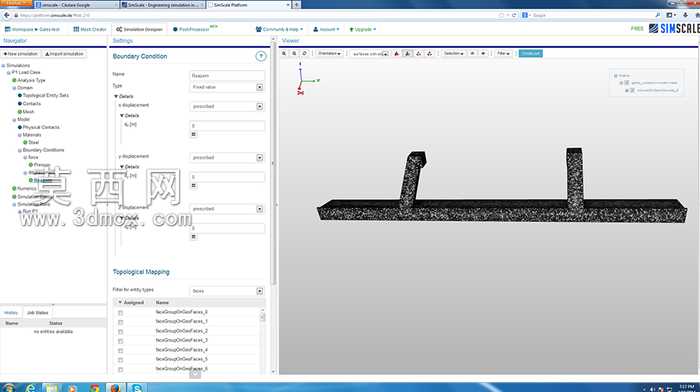Switch to the Job Status tab
This screenshot has width=700, height=392.
38,313
